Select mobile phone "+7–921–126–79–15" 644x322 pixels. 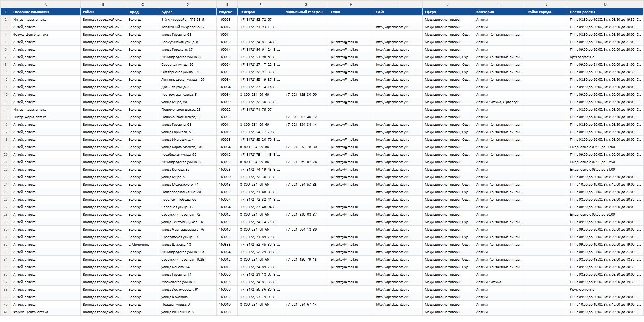click(x=306, y=260)
